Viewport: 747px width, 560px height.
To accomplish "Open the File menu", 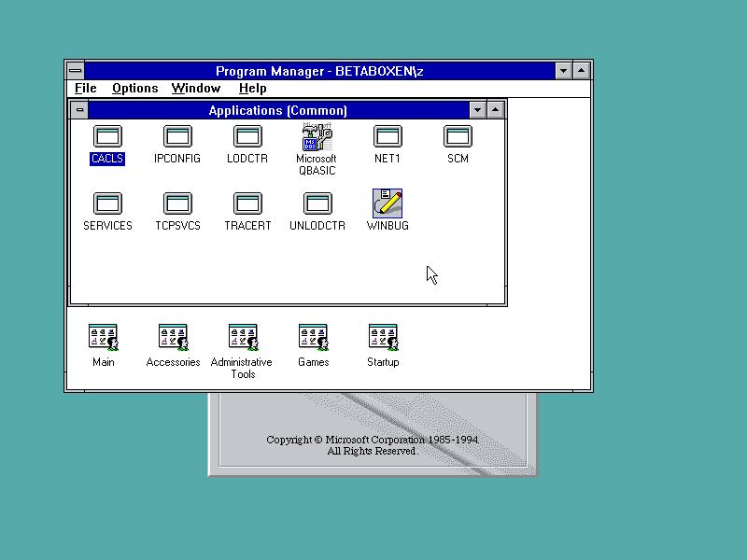I will [86, 89].
